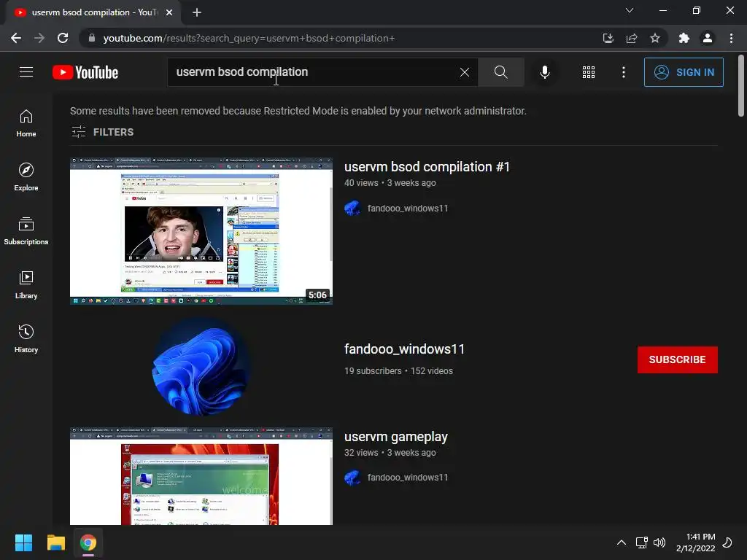The image size is (747, 560).
Task: Open the uservm bsod compilation #1 thumbnail
Action: 201,231
